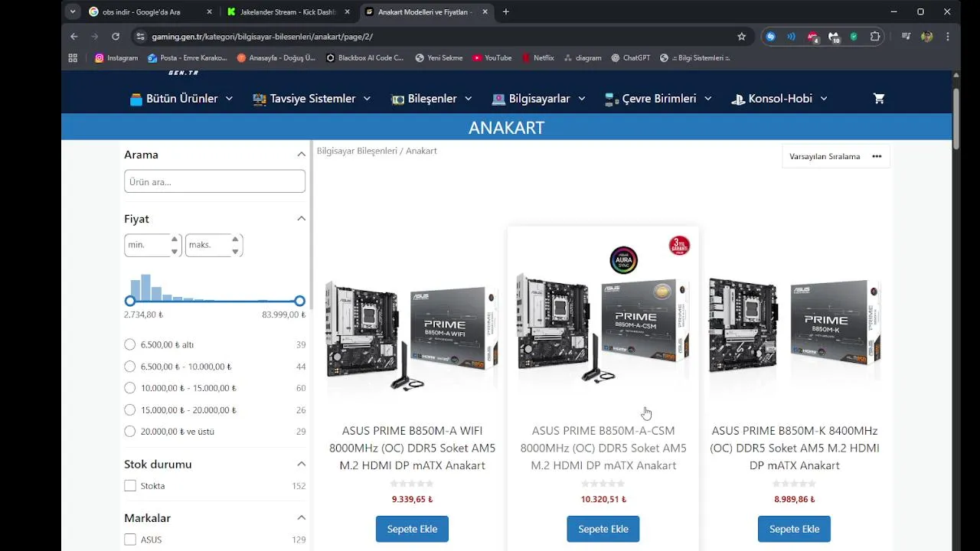Bookmark this page with the star icon

(741, 37)
